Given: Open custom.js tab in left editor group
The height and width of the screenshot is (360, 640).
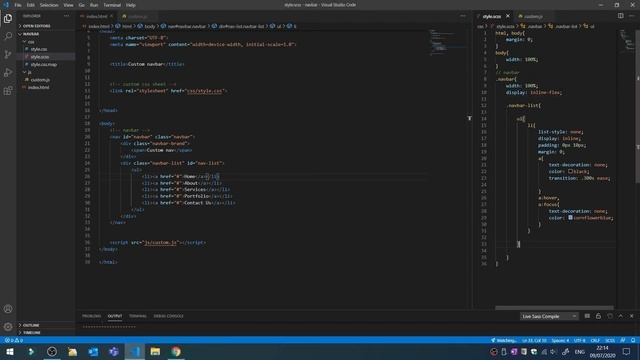Looking at the screenshot, I should pos(138,16).
